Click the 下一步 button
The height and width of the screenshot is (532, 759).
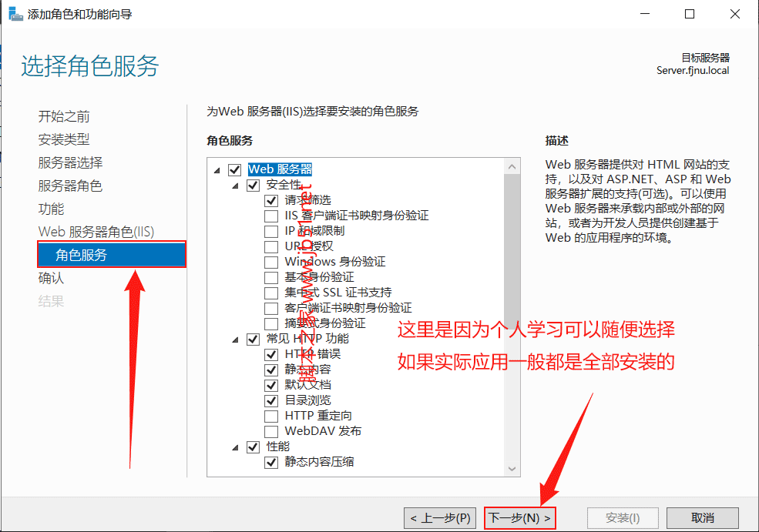tap(519, 517)
